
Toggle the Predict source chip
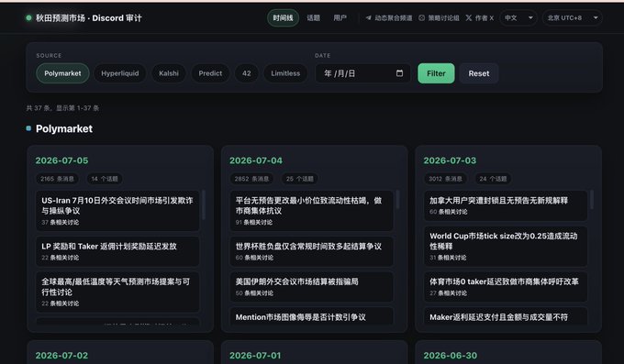tap(210, 73)
